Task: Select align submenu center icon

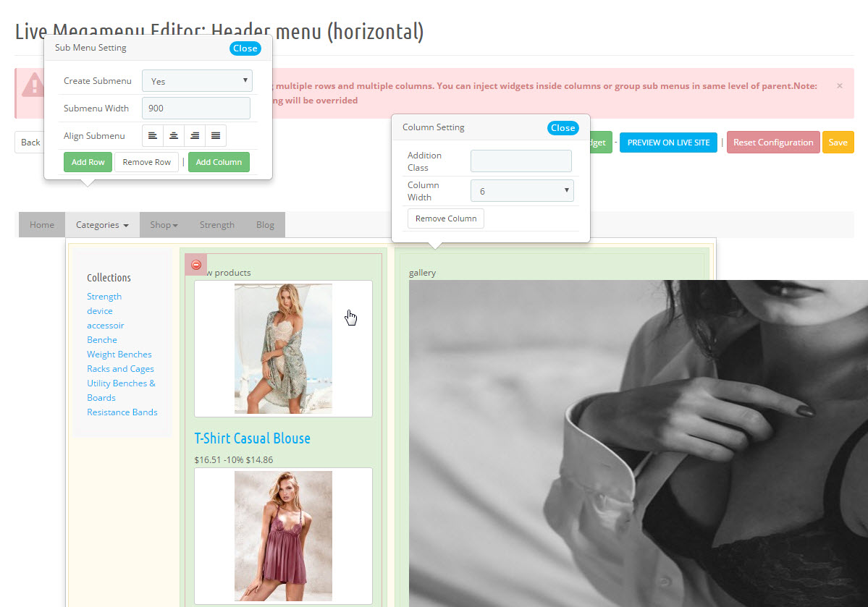Action: 173,135
